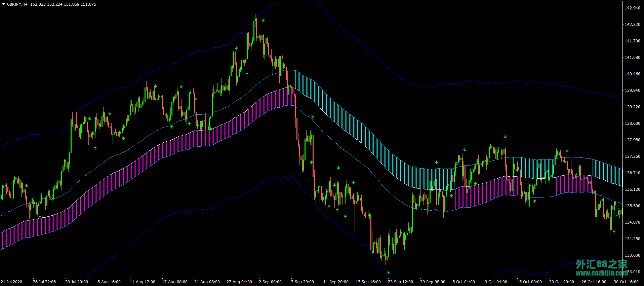The image size is (644, 286).
Task: Click the 137.360 price scale label
Action: pyautogui.click(x=632, y=156)
